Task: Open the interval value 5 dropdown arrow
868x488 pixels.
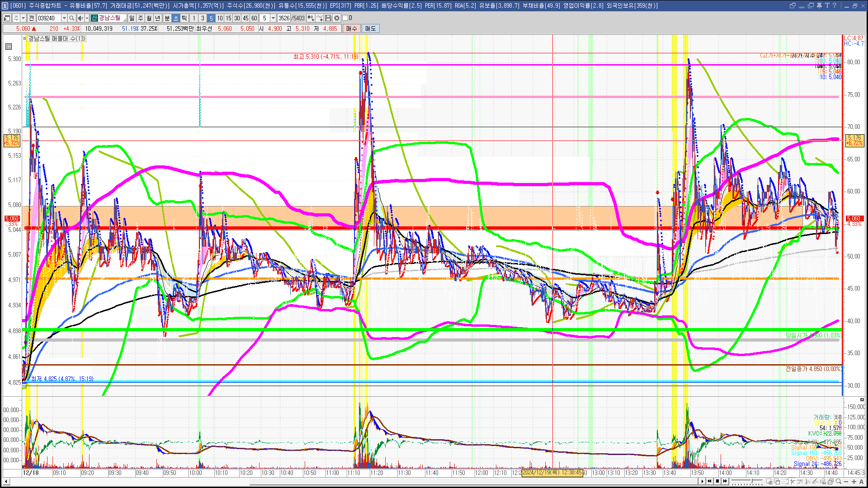Action: click(x=273, y=18)
